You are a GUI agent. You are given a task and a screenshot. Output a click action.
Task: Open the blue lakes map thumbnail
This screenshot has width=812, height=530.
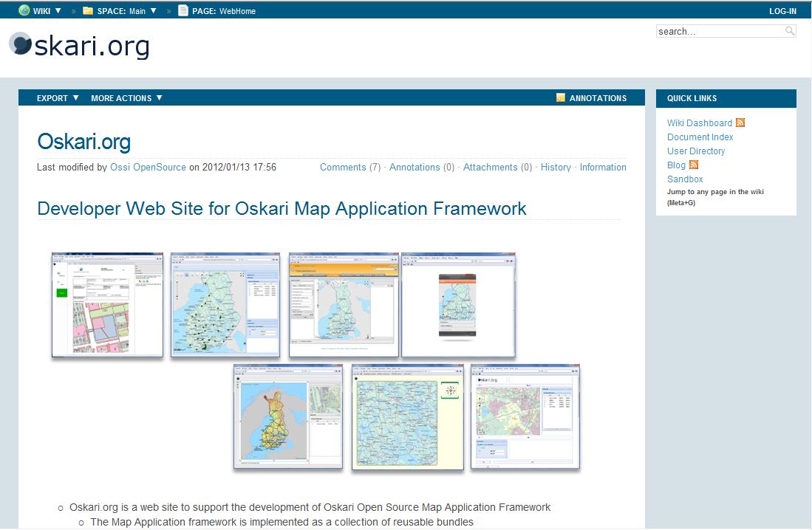(x=408, y=416)
